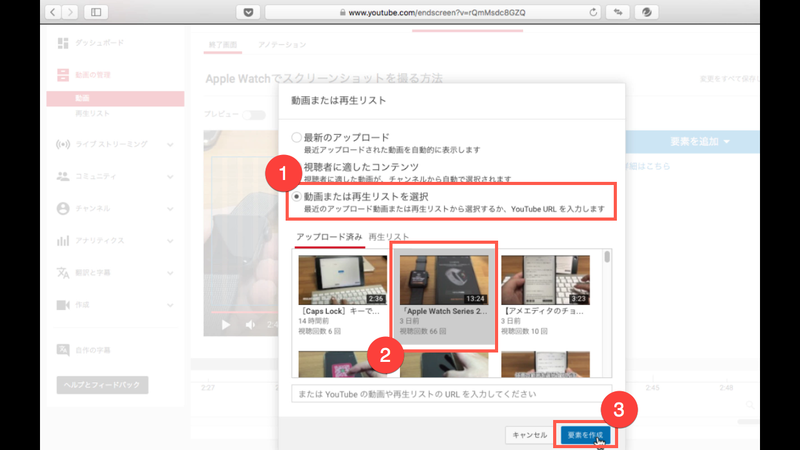Viewport: 800px width, 450px height.
Task: Open the ダッシュボード dashboard icon
Action: [x=63, y=43]
